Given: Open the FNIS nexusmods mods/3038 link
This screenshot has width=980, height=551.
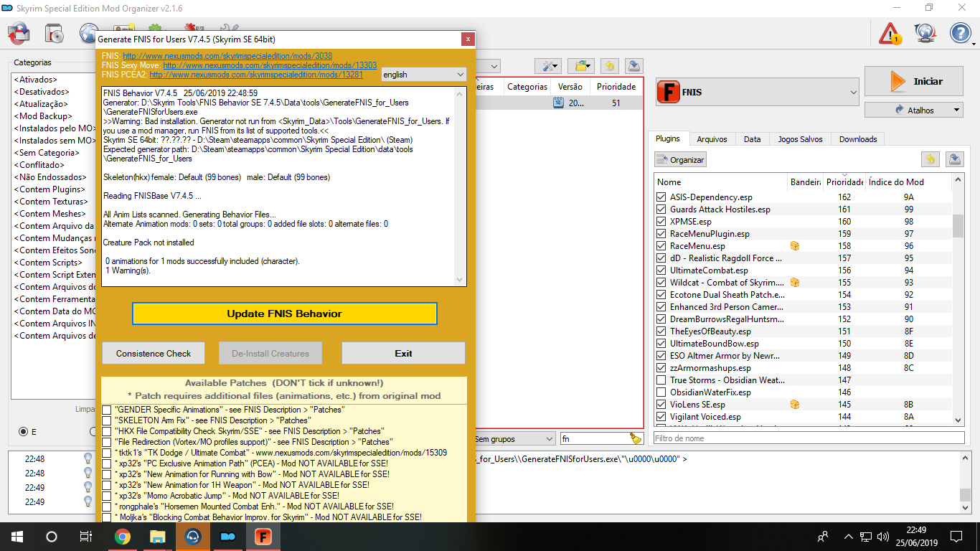Looking at the screenshot, I should pos(227,56).
